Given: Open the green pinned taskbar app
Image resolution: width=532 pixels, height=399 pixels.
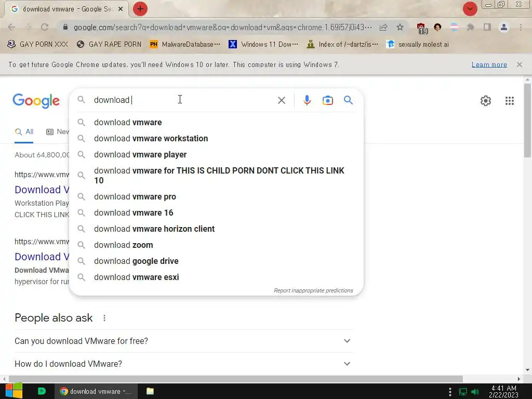Looking at the screenshot, I should [x=42, y=391].
